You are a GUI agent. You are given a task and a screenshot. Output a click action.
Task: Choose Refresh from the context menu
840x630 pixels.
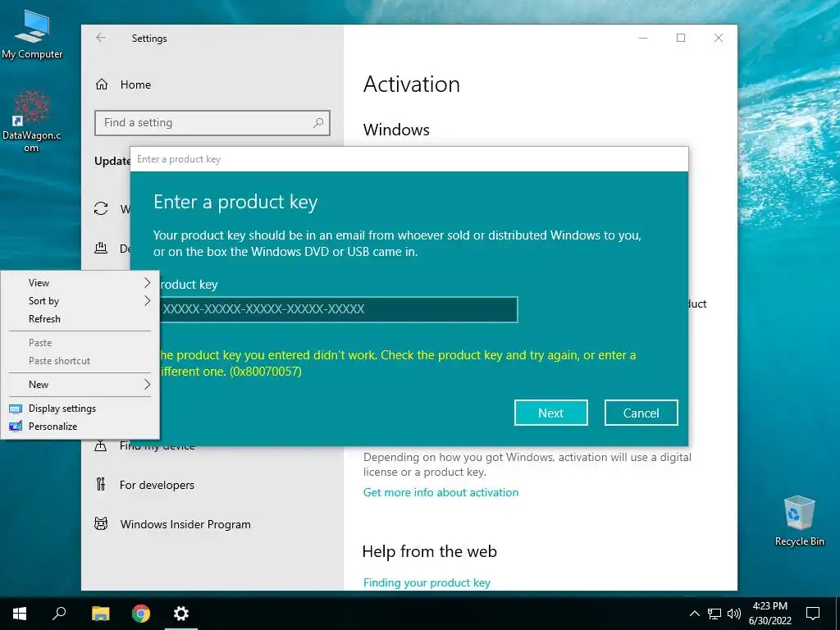pos(80,319)
